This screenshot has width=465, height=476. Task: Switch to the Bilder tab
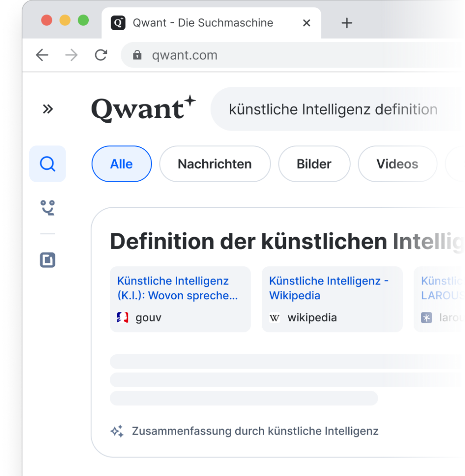point(314,164)
